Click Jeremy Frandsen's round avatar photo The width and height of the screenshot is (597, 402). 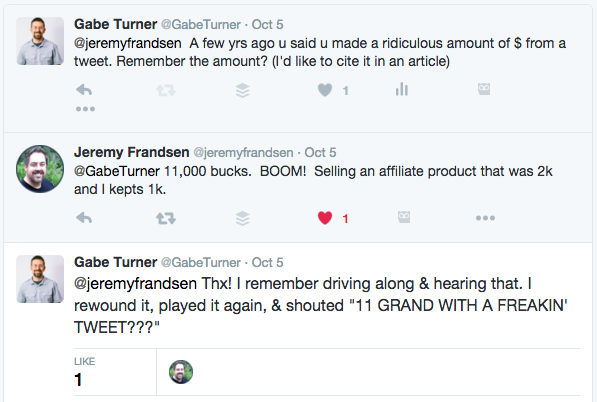40,169
